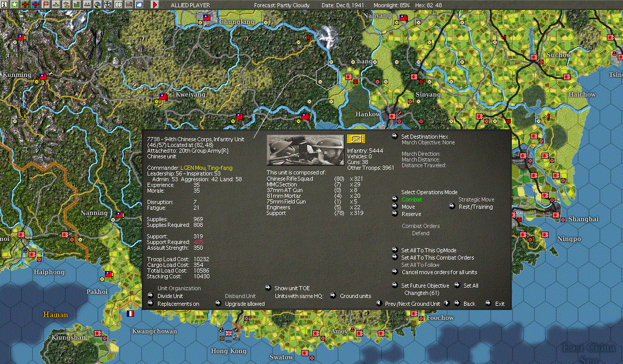The image size is (623, 364).
Task: List Ground units with same HQ
Action: [x=355, y=296]
